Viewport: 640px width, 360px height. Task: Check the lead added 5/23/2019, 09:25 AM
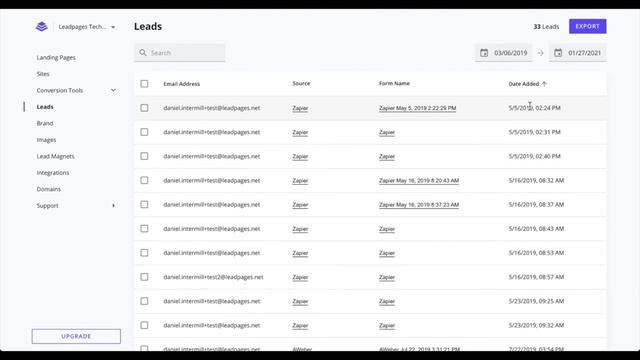click(144, 301)
